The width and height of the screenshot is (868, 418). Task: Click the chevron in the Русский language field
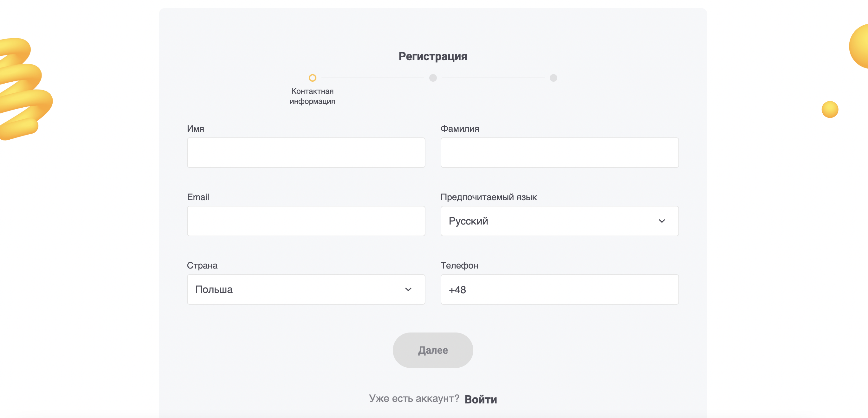tap(661, 221)
